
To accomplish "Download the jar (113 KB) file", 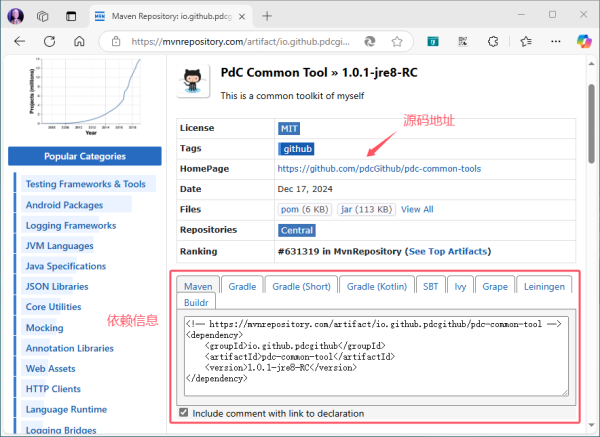I will [x=367, y=209].
